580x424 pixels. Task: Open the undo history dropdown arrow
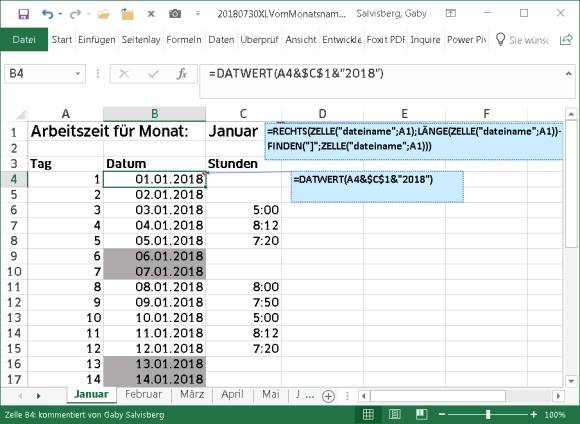coord(60,14)
